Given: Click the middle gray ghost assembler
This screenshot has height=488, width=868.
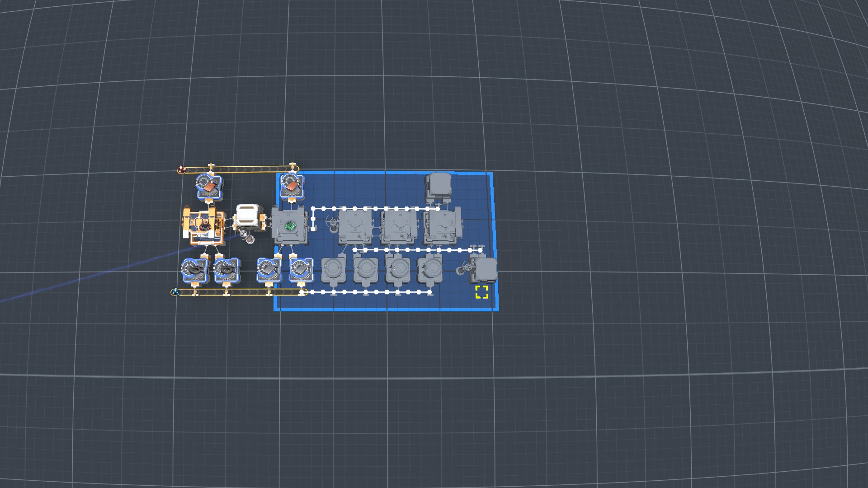Looking at the screenshot, I should (x=398, y=226).
